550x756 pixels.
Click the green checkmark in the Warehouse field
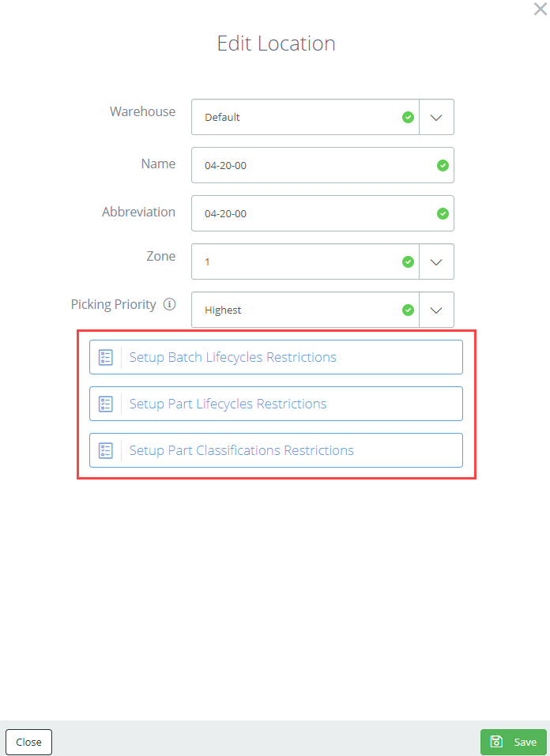tap(408, 117)
